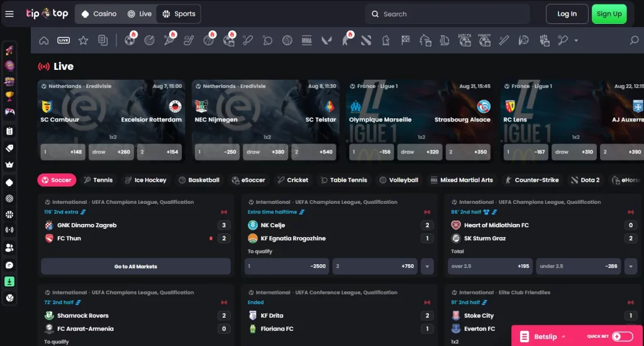Viewport: 644px width, 346px height.
Task: Select the eSoccer sport tab
Action: click(249, 180)
